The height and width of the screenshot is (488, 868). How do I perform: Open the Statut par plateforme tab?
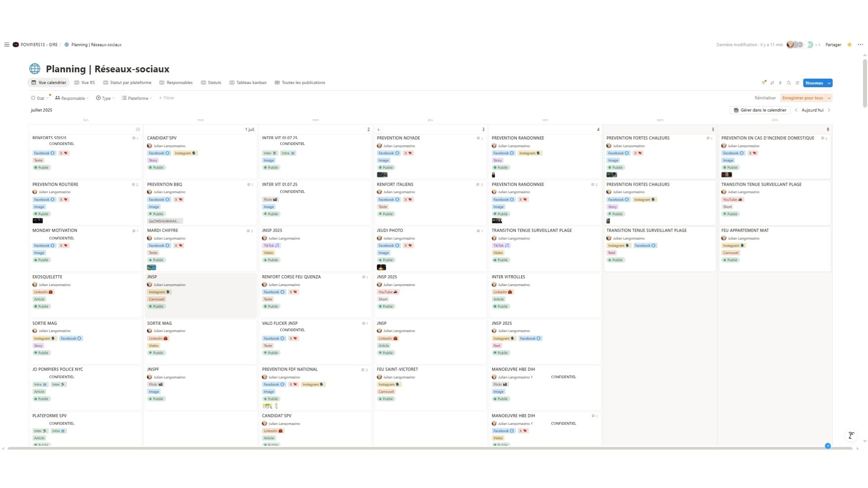click(x=127, y=83)
